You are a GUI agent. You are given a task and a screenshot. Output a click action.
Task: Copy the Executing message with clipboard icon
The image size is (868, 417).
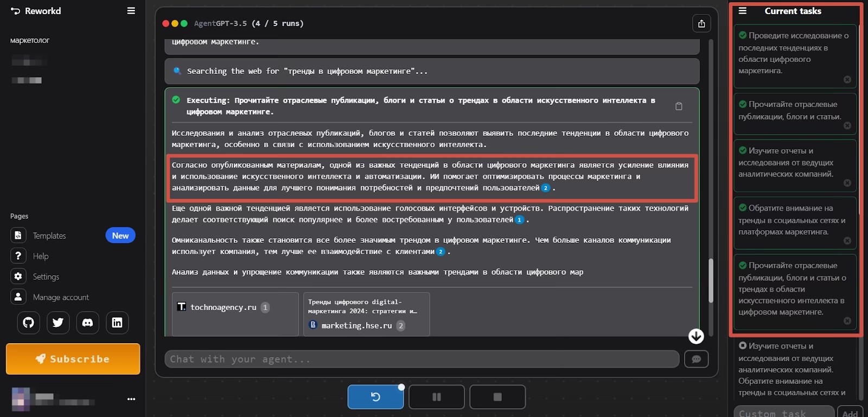click(679, 106)
